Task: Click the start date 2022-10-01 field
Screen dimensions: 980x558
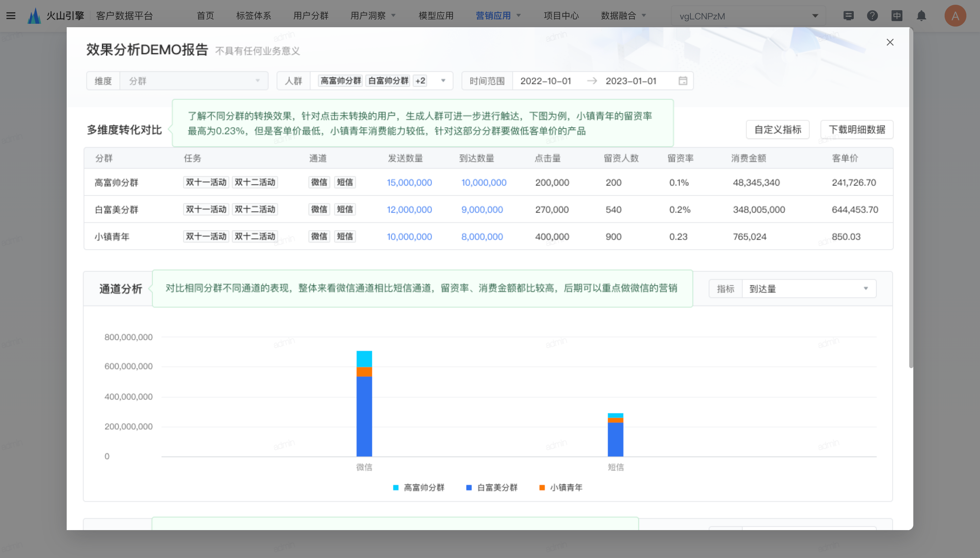Action: pyautogui.click(x=545, y=81)
